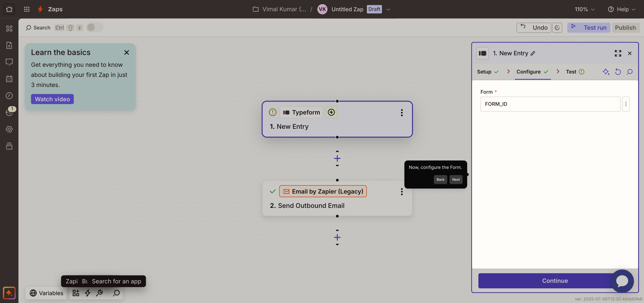Screen dimensions: 644x303
Task: Open version history clock next to Undo
Action: point(557,28)
